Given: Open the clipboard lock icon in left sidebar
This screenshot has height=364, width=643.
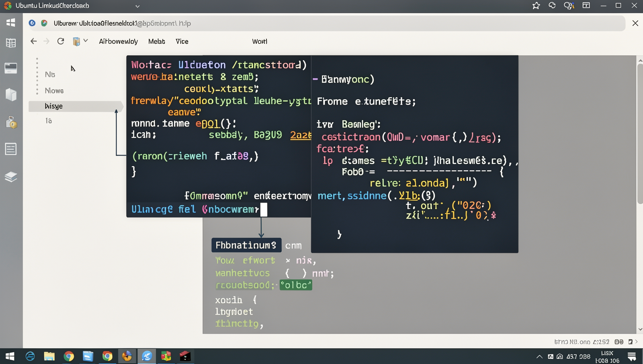Looking at the screenshot, I should pyautogui.click(x=11, y=122).
